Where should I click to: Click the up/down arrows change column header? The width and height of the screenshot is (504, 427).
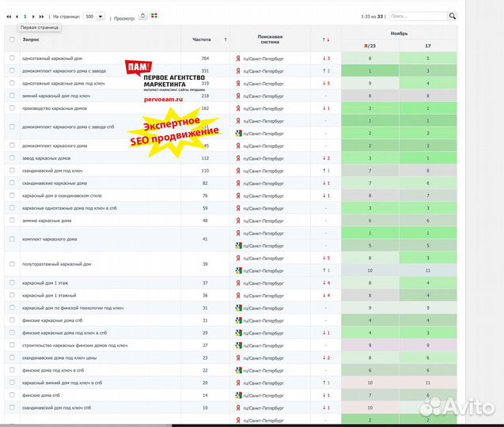(326, 39)
